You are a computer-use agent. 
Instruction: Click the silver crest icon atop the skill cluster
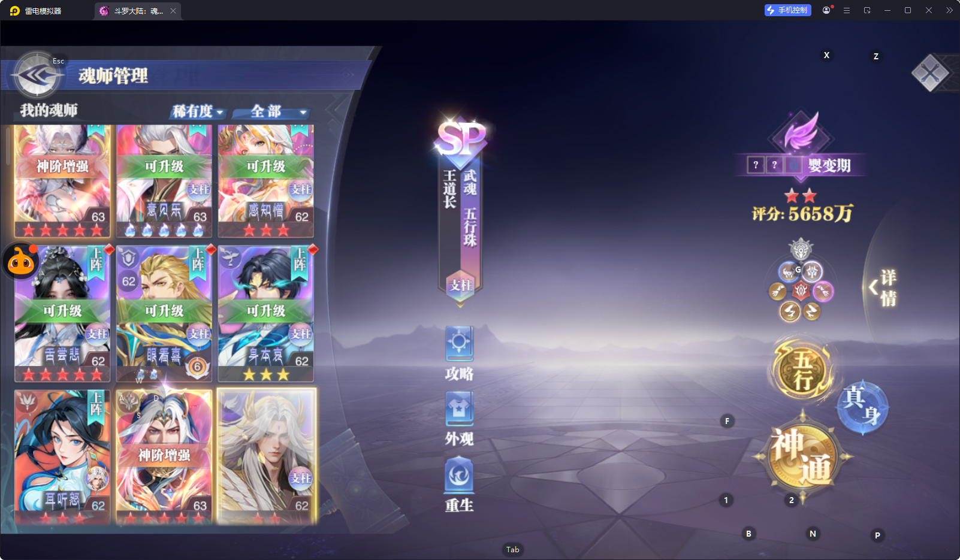[801, 249]
